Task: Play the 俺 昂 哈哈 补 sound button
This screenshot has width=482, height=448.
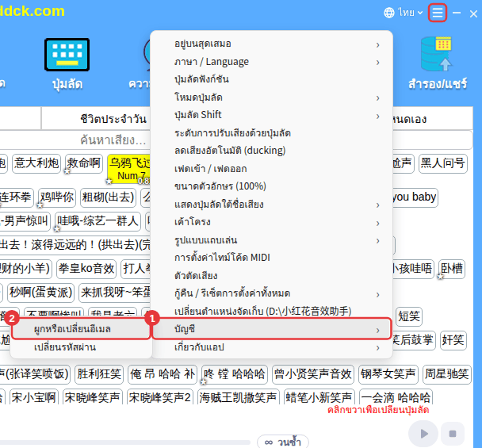Action: [163, 374]
